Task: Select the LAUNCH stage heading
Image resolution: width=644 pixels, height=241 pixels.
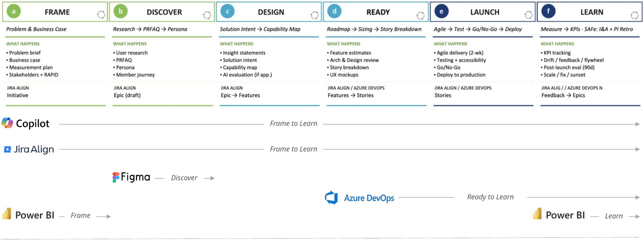Action: tap(485, 12)
